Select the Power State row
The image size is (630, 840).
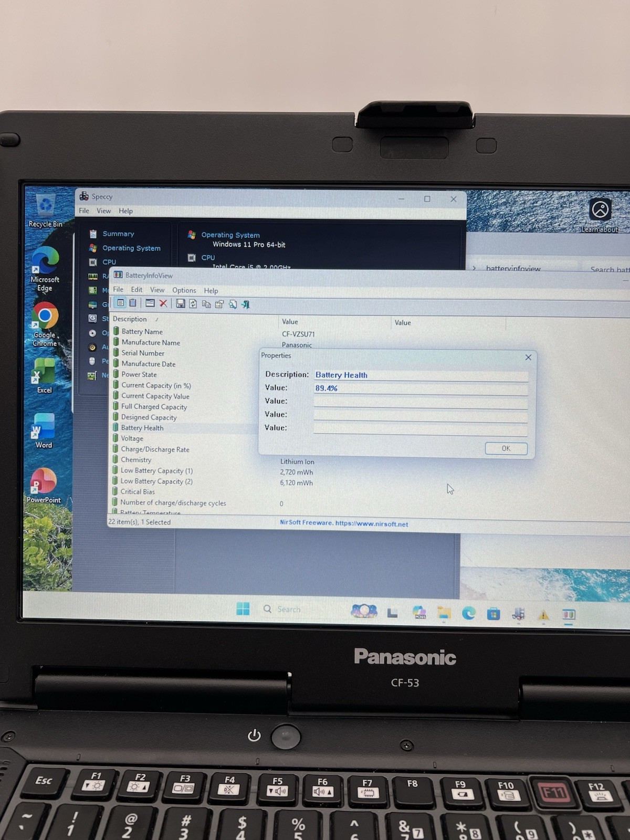point(139,374)
